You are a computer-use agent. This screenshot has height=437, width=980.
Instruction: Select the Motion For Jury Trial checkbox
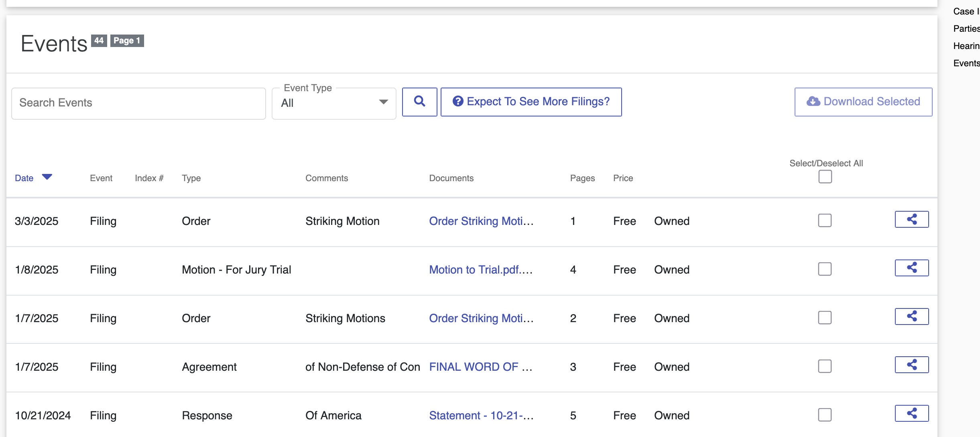pyautogui.click(x=825, y=269)
